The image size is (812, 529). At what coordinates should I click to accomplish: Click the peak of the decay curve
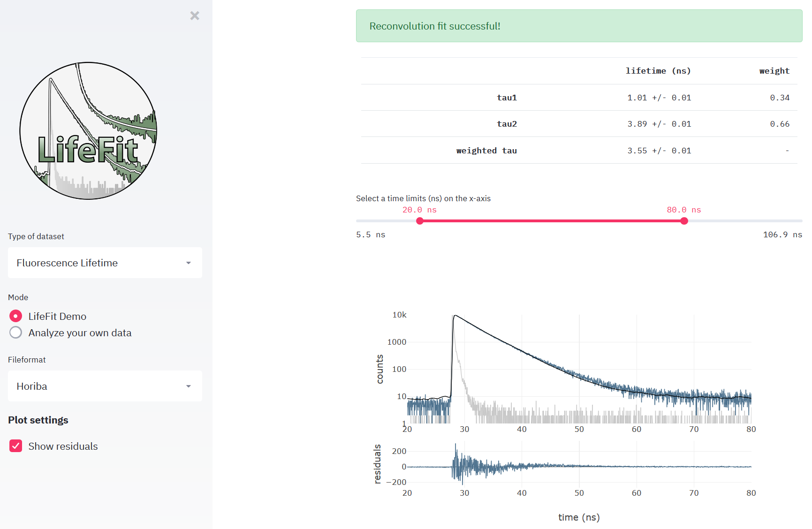click(x=455, y=316)
